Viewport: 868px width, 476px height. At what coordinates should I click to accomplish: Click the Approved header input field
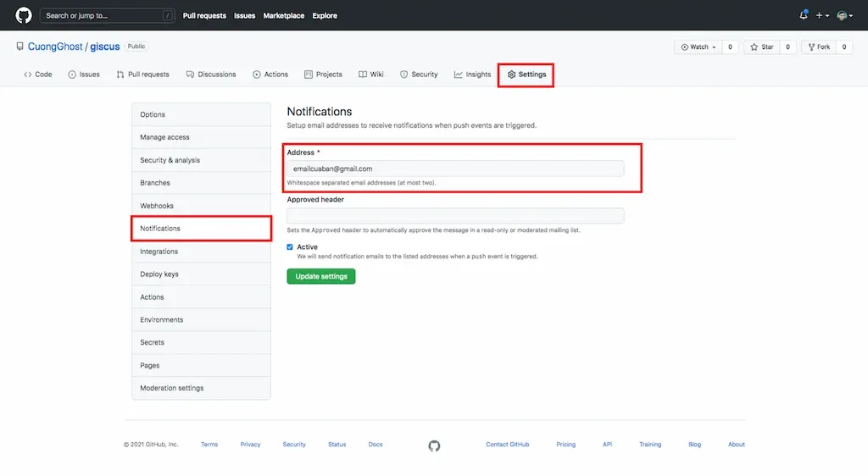(x=455, y=216)
